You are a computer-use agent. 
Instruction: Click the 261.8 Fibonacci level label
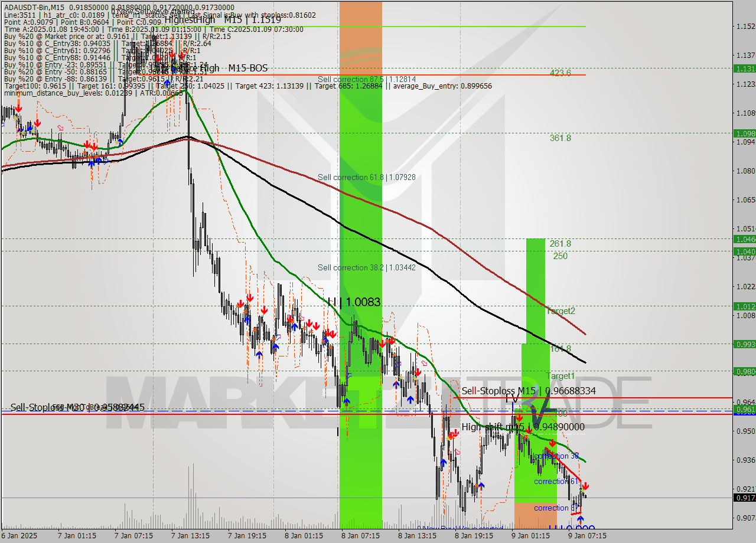tap(560, 243)
